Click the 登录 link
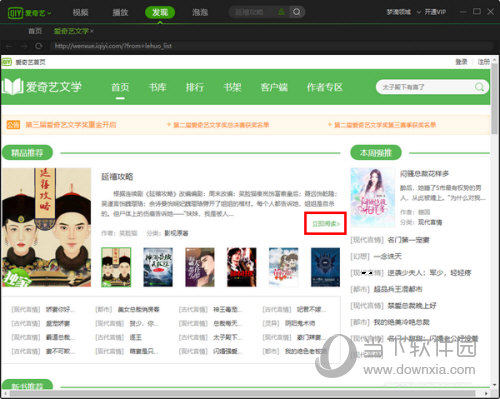Screen dimensions: 500x399 coord(462,62)
